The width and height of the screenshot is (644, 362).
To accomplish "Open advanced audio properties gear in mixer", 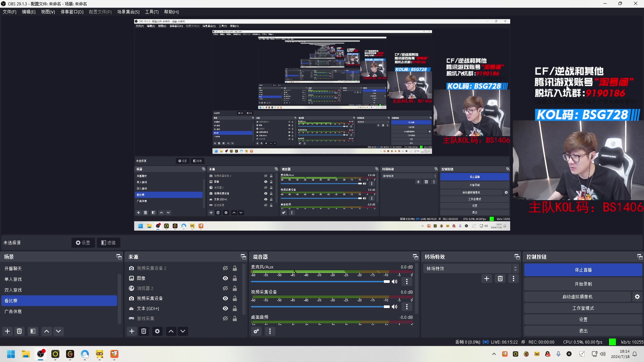I will click(256, 331).
